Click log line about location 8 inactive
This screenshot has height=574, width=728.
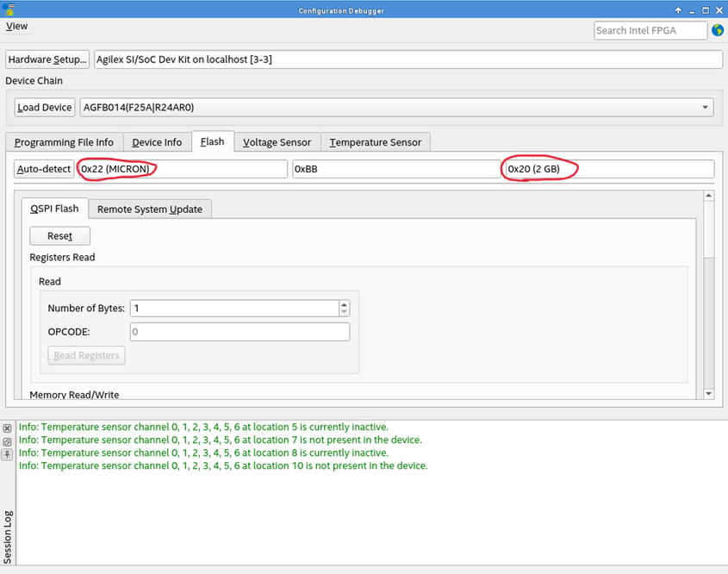[203, 452]
